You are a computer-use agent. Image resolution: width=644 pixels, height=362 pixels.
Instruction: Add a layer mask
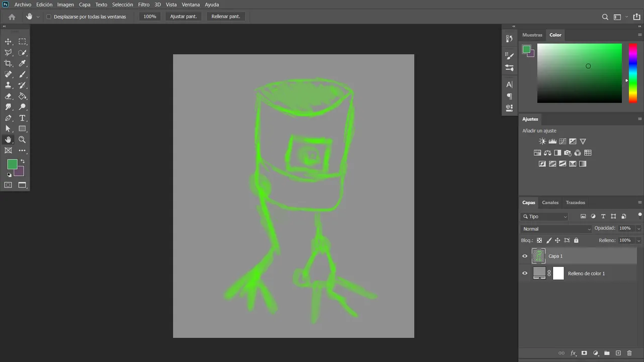[x=584, y=353]
